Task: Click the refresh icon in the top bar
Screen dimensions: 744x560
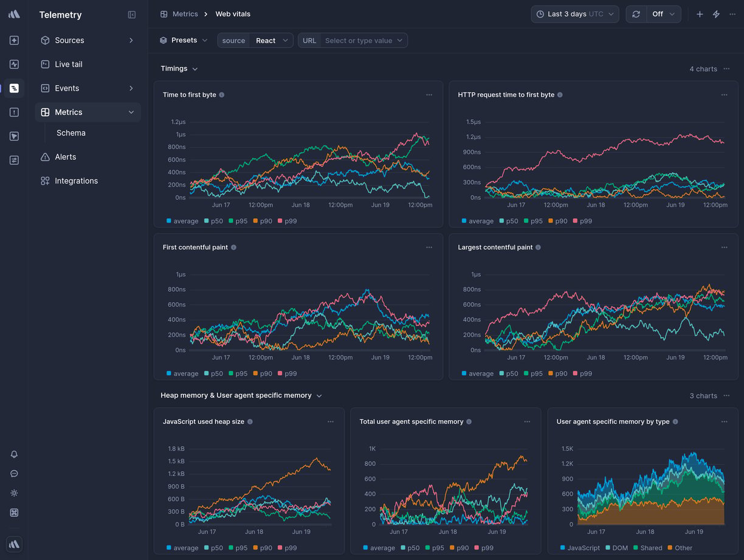Action: point(636,14)
